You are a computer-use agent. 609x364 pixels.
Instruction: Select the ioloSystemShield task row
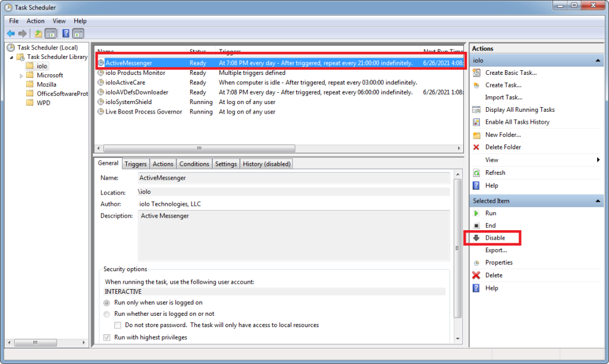[279, 102]
